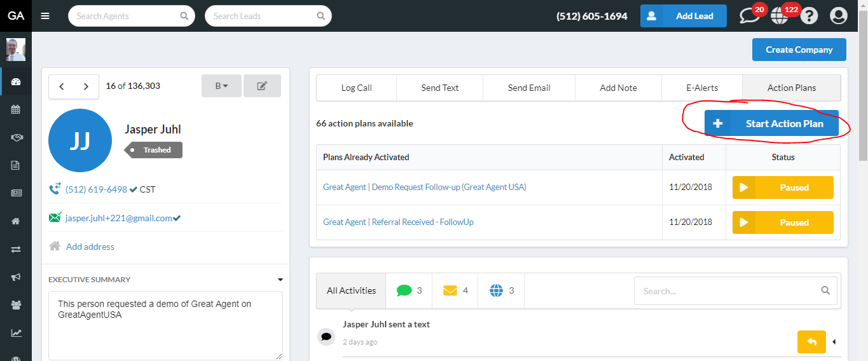Open the help question mark icon
This screenshot has height=361, width=868.
click(809, 16)
